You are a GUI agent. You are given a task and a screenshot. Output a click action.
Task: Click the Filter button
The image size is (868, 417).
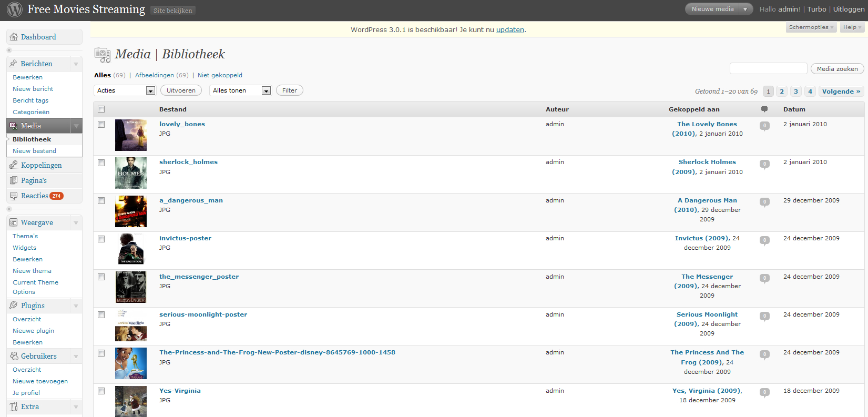pyautogui.click(x=290, y=90)
